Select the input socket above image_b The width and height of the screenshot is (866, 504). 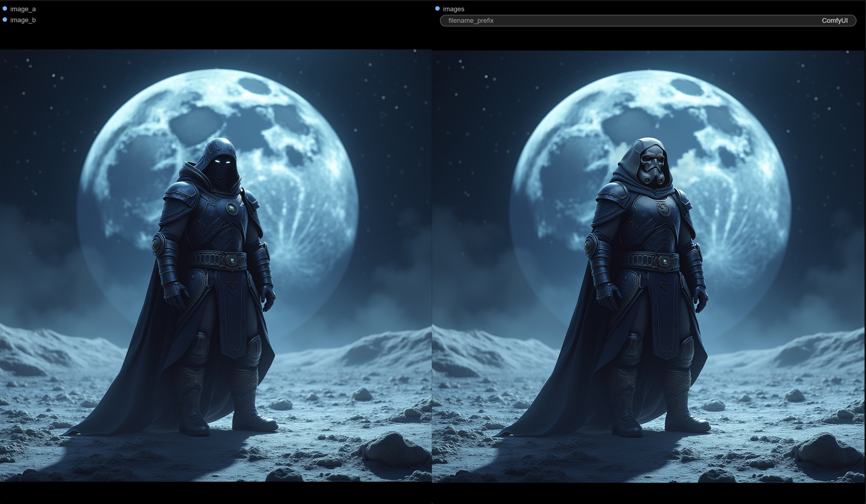[x=5, y=9]
